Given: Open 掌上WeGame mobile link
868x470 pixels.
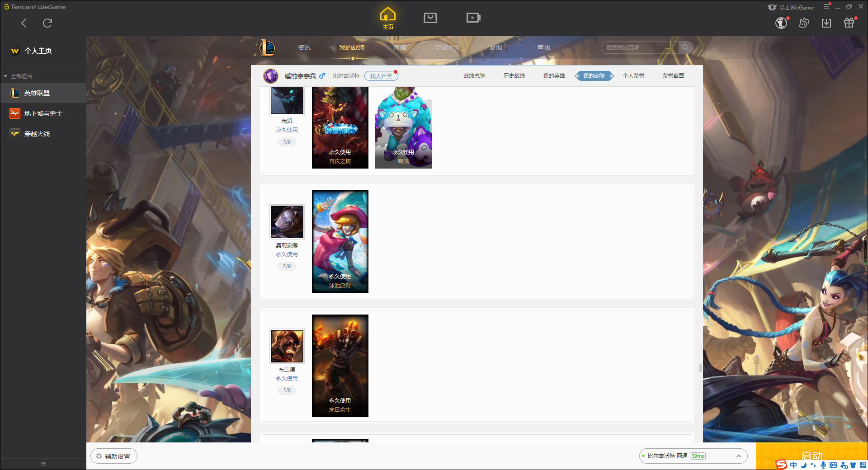Looking at the screenshot, I should click(791, 7).
